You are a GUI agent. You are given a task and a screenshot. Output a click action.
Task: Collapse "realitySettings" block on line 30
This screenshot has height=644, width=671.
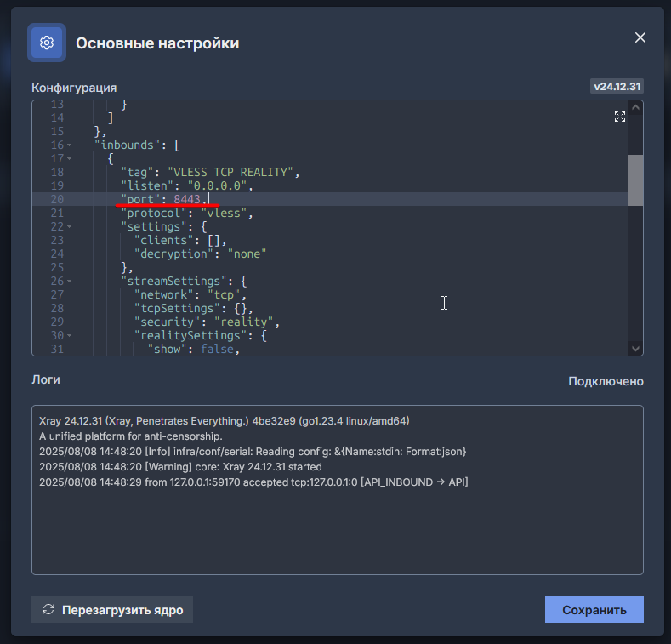tap(69, 336)
